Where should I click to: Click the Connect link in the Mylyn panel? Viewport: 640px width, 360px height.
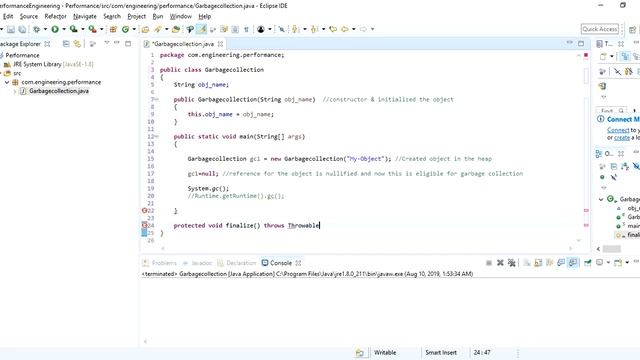pyautogui.click(x=618, y=130)
